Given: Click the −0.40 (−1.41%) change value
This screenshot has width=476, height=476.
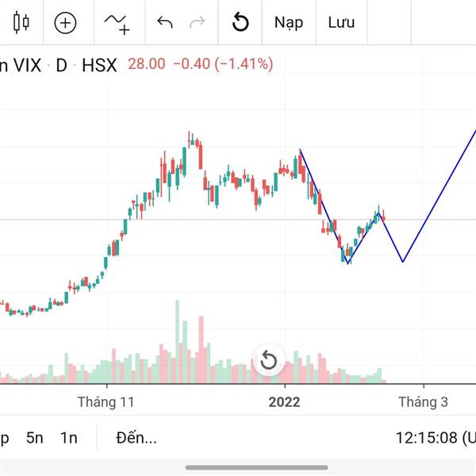Looking at the screenshot, I should 223,64.
